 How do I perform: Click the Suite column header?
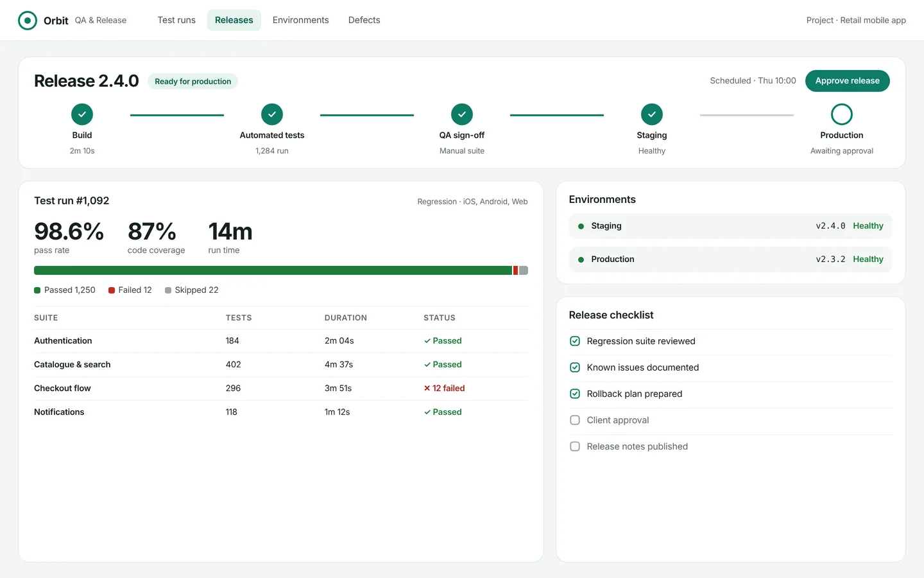[x=46, y=318]
